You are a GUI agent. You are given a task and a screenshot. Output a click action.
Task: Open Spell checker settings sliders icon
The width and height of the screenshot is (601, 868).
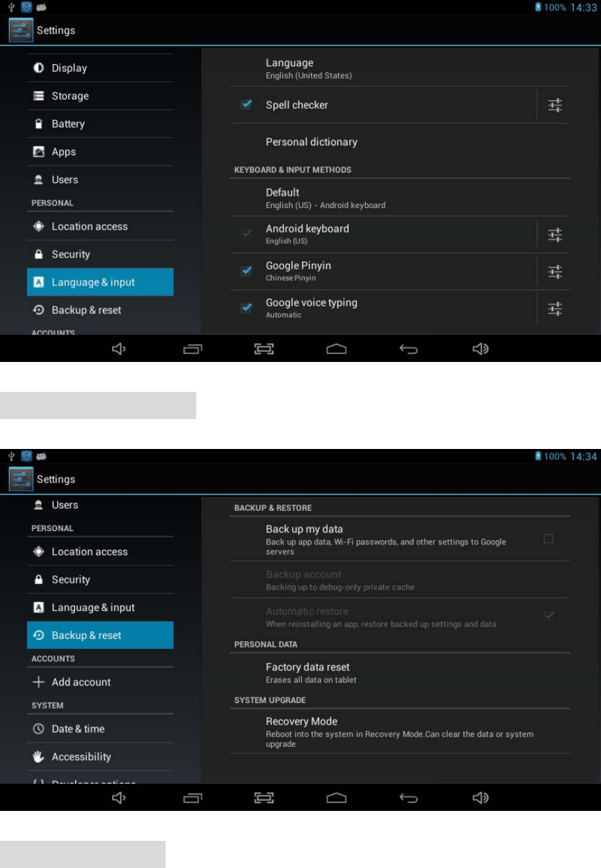(x=554, y=105)
